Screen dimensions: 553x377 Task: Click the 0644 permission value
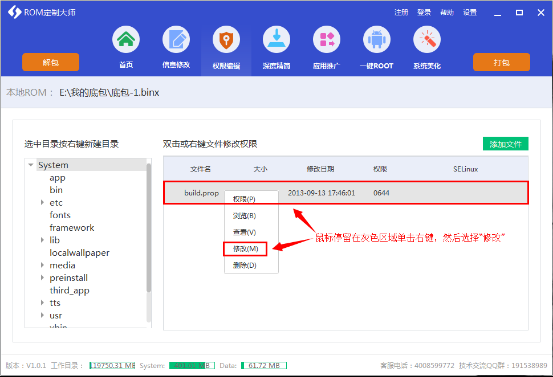[381, 193]
